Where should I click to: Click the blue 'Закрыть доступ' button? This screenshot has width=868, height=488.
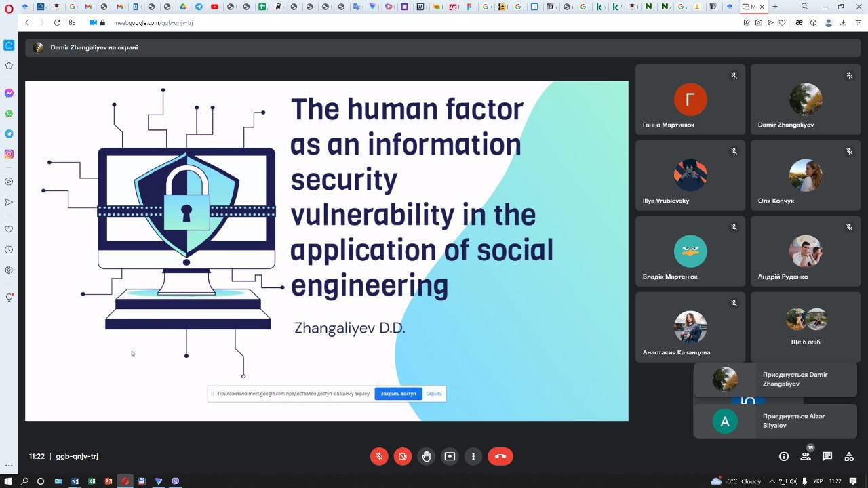(398, 394)
